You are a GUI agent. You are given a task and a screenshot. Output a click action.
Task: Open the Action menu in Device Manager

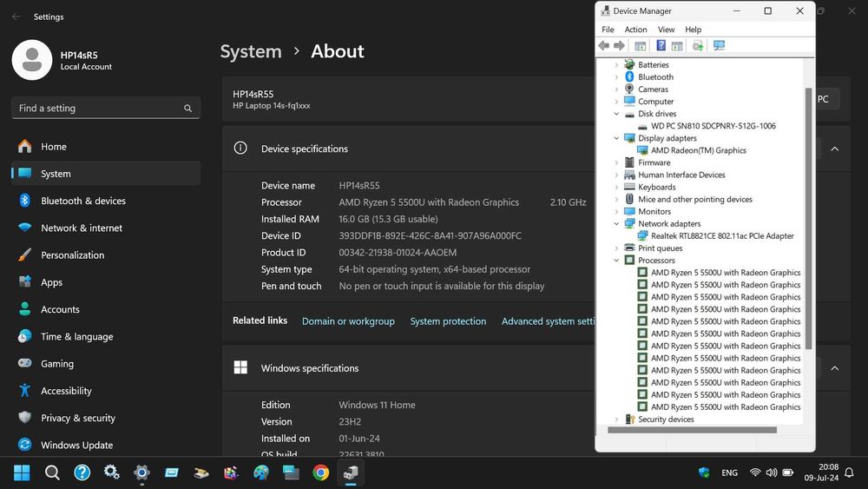coord(635,30)
